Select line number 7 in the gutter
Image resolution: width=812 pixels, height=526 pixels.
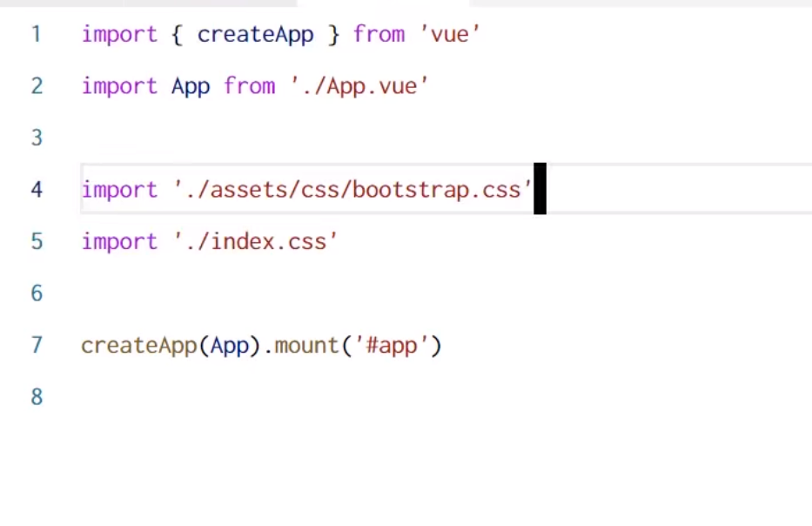coord(37,345)
